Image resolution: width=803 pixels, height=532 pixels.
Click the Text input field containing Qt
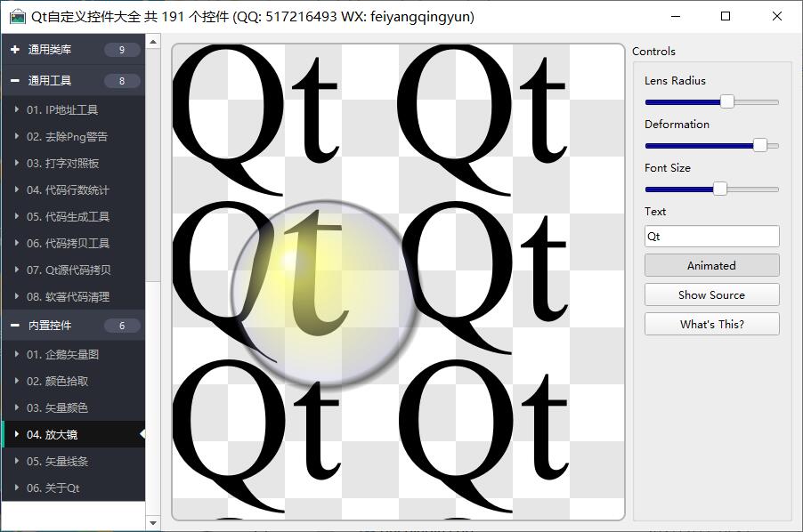tap(711, 237)
